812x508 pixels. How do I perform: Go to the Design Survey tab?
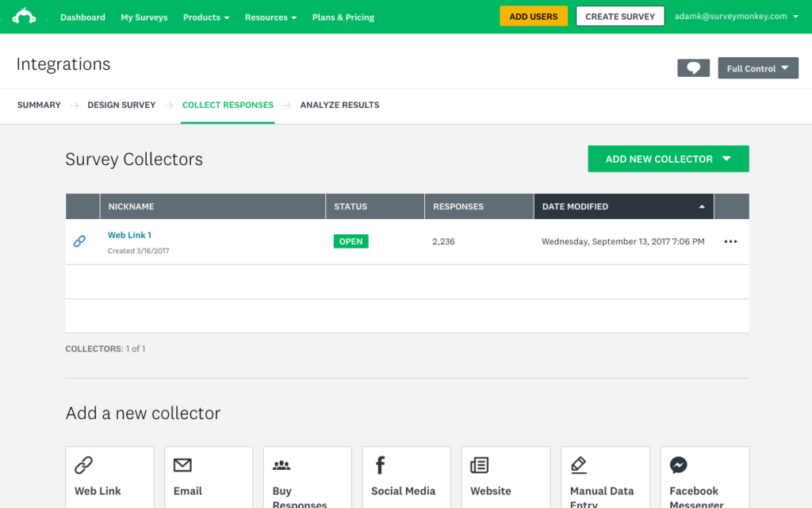coord(121,105)
